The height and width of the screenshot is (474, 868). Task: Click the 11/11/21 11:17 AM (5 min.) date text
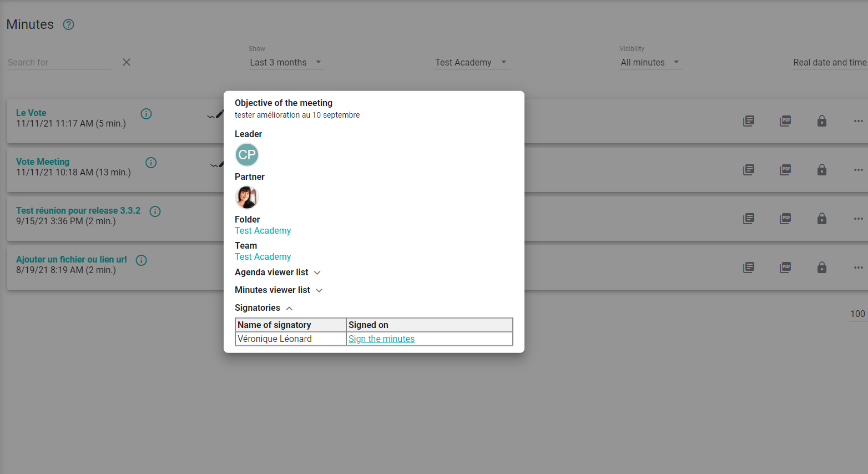pyautogui.click(x=71, y=124)
